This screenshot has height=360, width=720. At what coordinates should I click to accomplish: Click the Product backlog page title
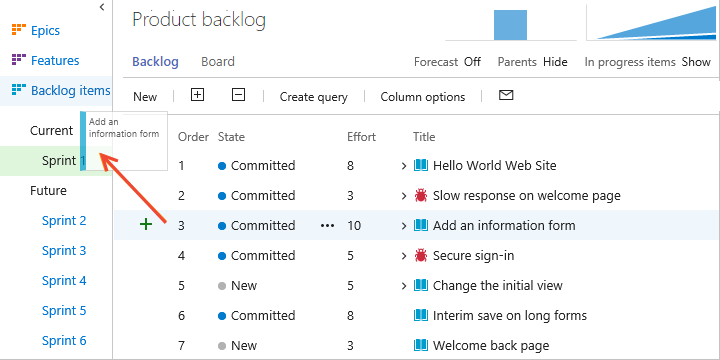click(x=199, y=20)
